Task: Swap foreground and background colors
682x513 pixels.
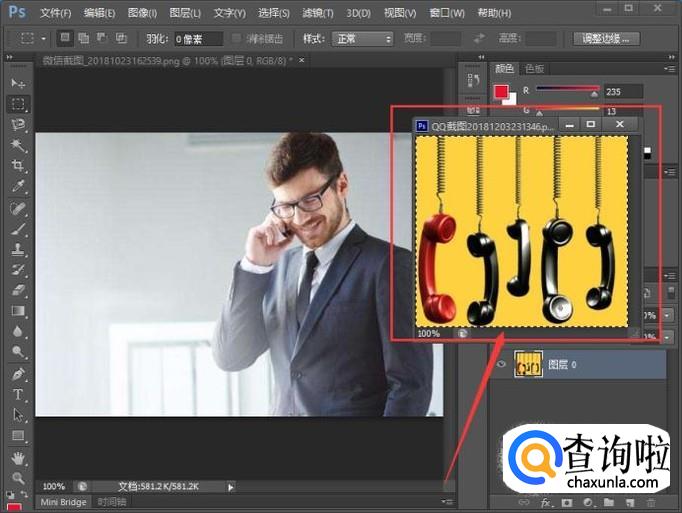Action: (24, 495)
